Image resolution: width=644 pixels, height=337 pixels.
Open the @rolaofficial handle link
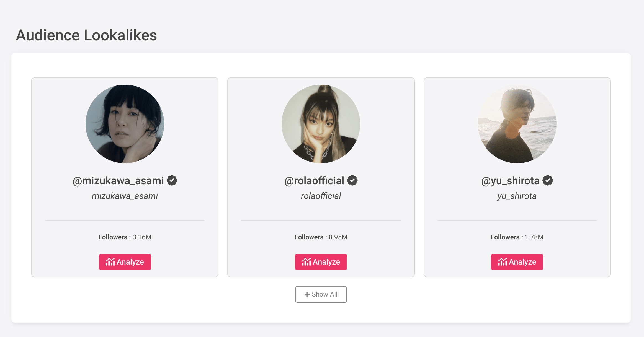click(x=314, y=181)
